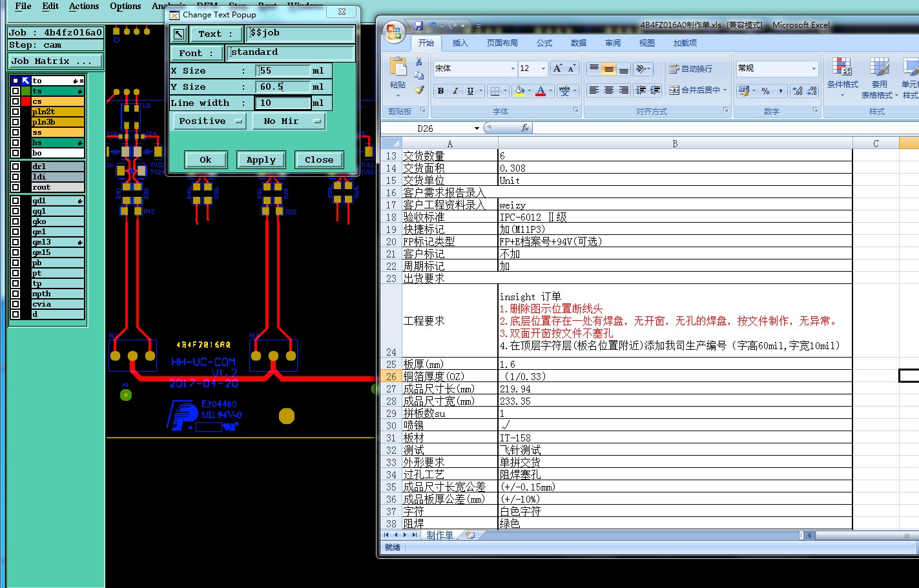Click arrow pick icon in Change Text Popup
Screen dimensions: 919x588
pos(179,34)
